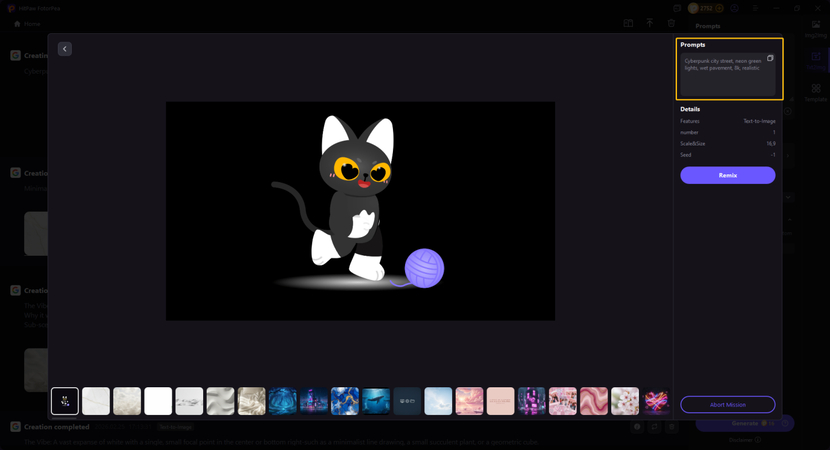Open the Img2Img sidebar tool

tap(816, 29)
